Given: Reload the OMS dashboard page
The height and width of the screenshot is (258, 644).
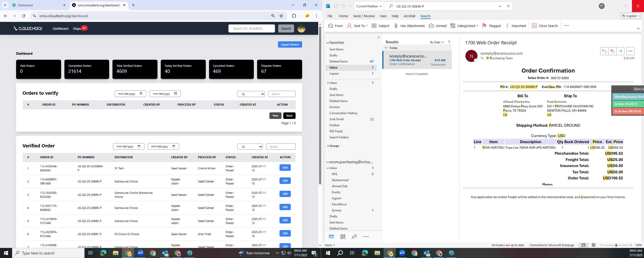Looking at the screenshot, I should click(24, 16).
